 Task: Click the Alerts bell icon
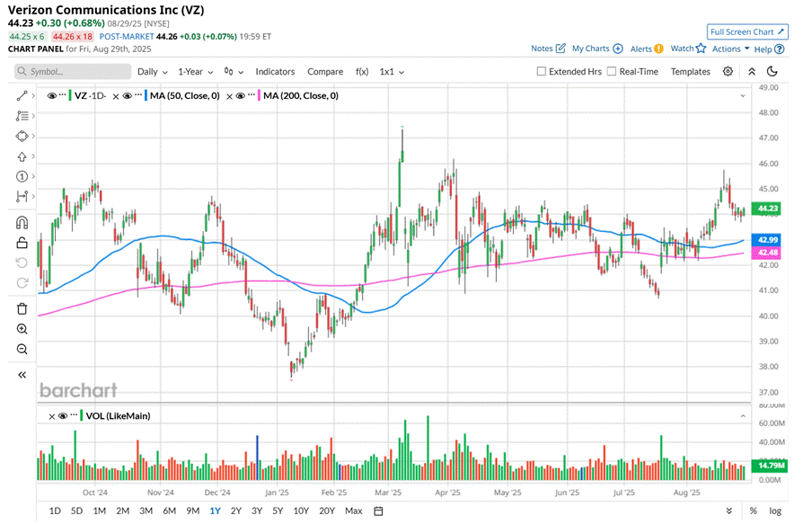click(658, 49)
